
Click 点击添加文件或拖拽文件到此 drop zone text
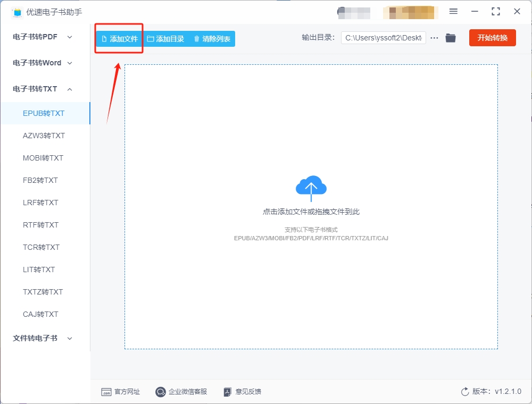tap(311, 212)
